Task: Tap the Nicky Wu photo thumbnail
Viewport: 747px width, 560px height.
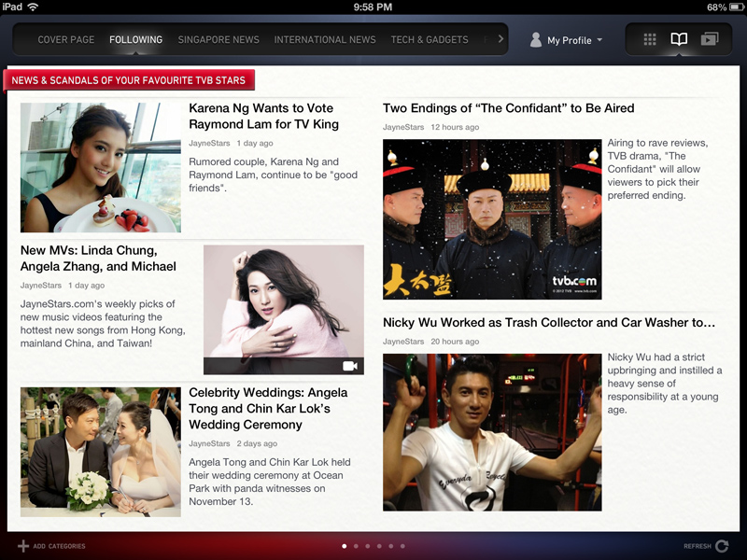Action: (x=491, y=432)
